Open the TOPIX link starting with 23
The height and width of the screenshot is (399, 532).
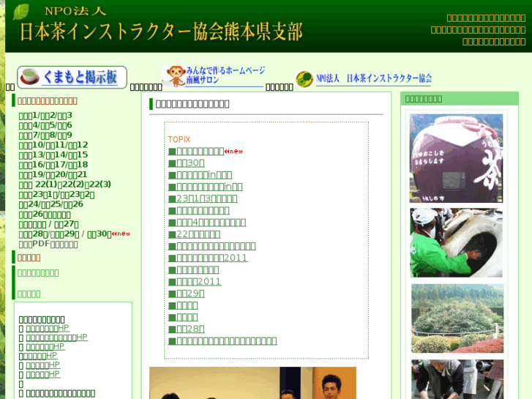[203, 198]
